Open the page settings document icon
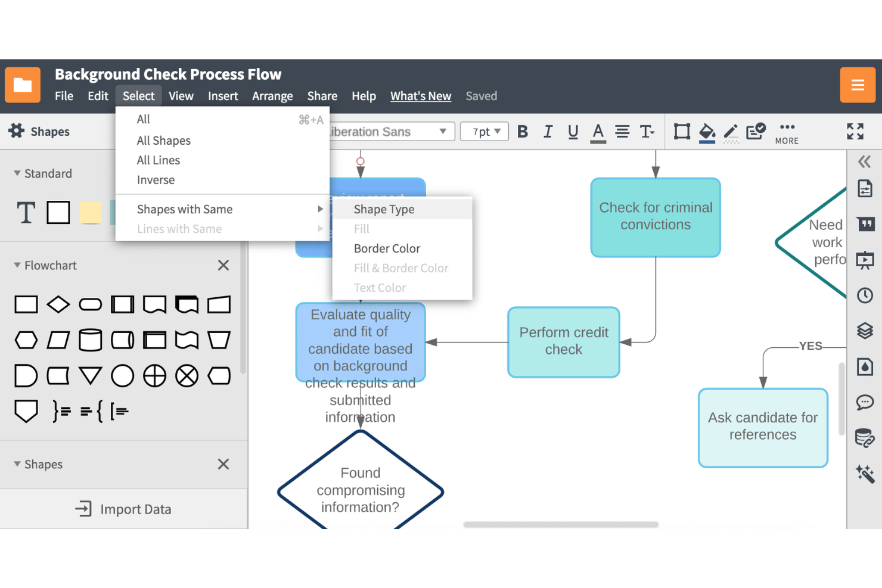 click(x=865, y=189)
